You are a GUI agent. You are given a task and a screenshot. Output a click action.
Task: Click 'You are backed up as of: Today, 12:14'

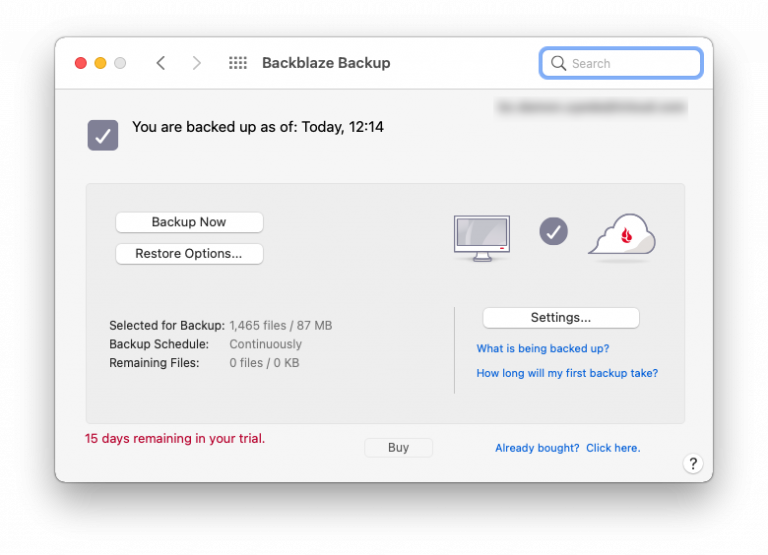pos(258,127)
